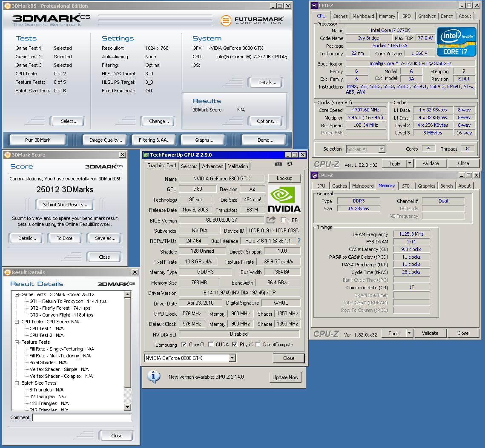485x448 pixels.
Task: Click the Bus Interface question mark icon
Action: pyautogui.click(x=299, y=241)
